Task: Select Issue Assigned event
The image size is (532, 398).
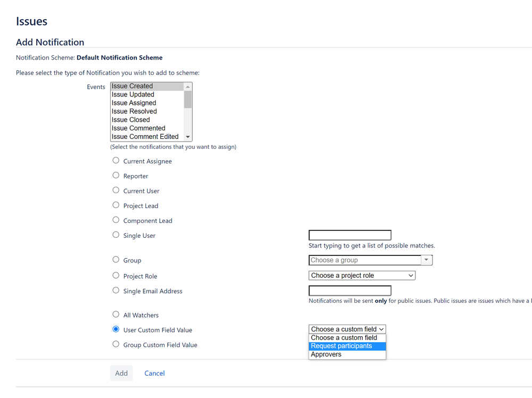Action: [148, 103]
